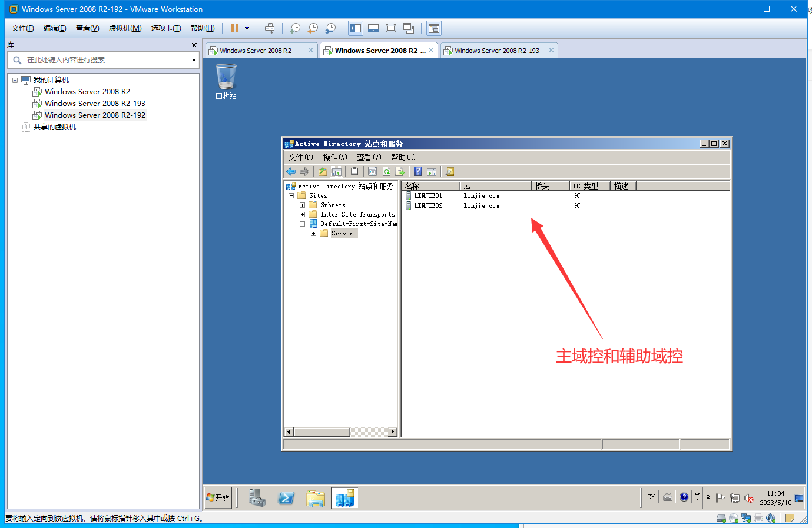Collapse the 我的计算机 tree node
Viewport: 812px width, 528px height.
click(x=15, y=80)
